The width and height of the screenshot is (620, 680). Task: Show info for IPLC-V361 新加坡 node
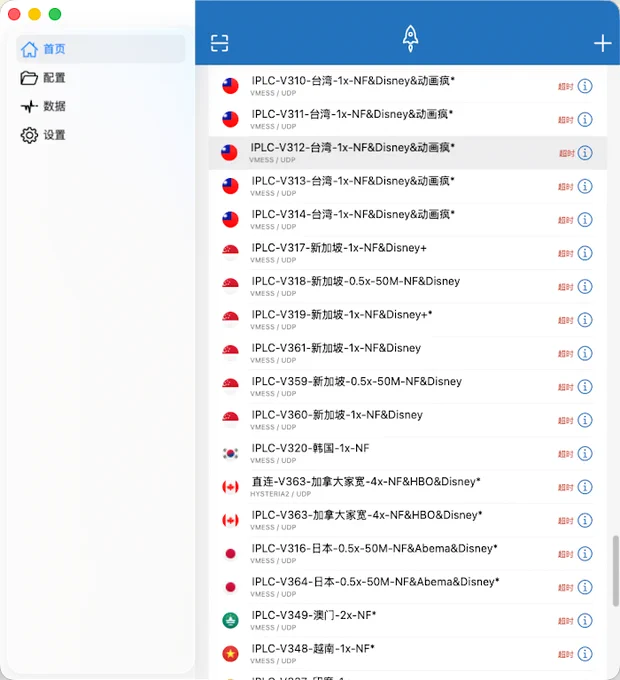(585, 353)
